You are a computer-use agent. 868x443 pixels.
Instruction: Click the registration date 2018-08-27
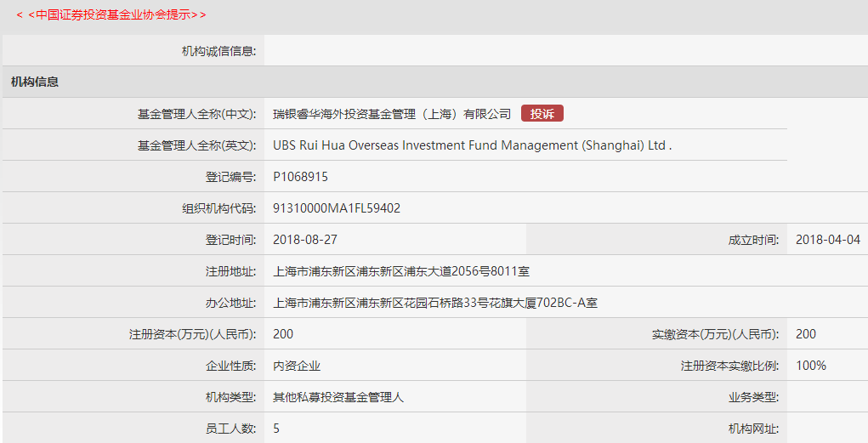pos(305,240)
